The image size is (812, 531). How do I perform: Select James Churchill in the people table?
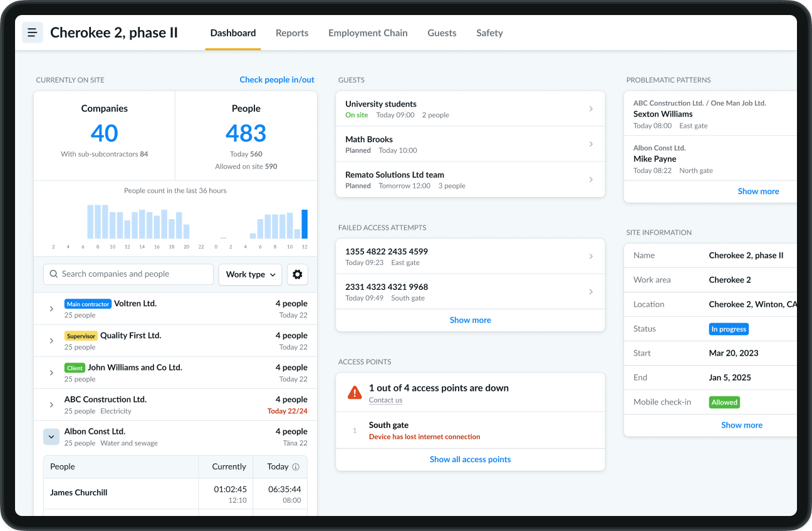point(79,493)
